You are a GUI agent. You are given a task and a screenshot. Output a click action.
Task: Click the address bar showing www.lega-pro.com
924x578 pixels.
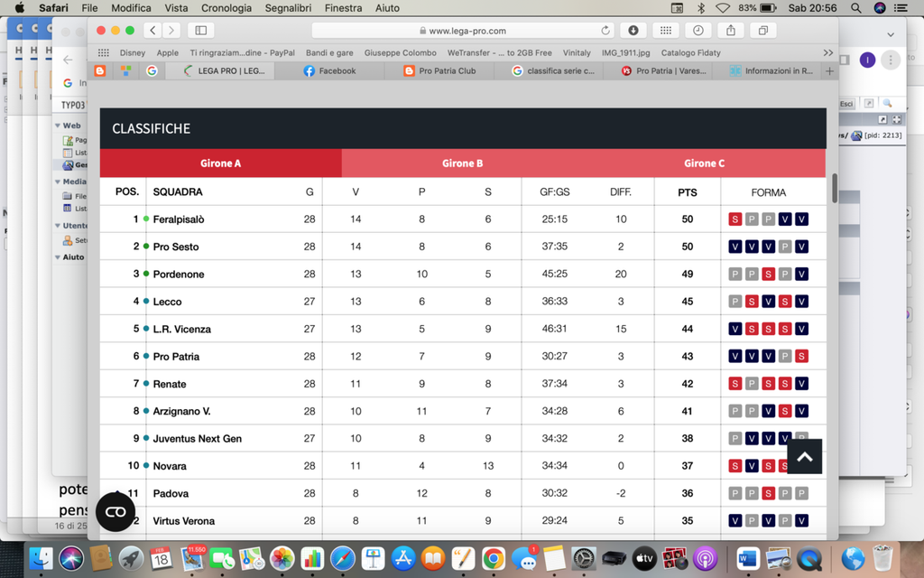(x=462, y=31)
